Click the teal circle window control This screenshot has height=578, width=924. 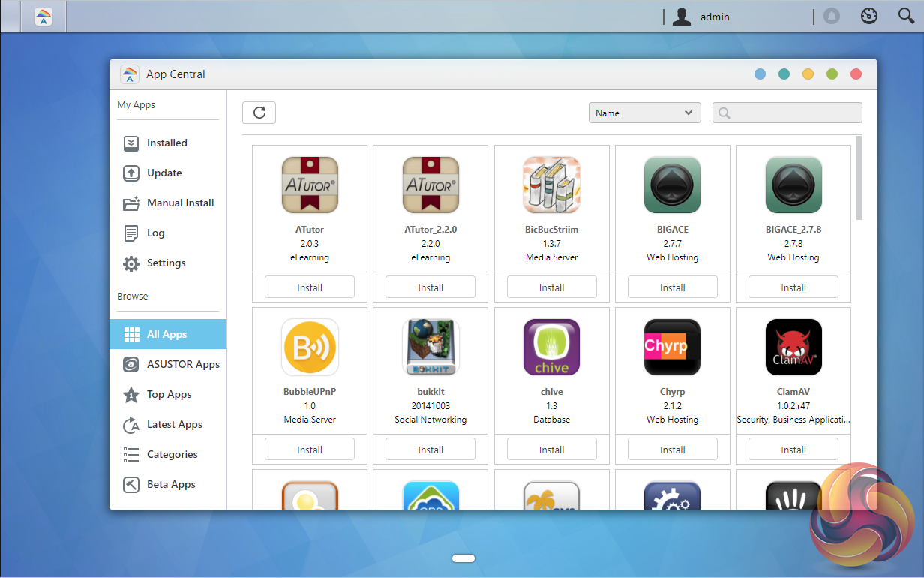coord(784,74)
